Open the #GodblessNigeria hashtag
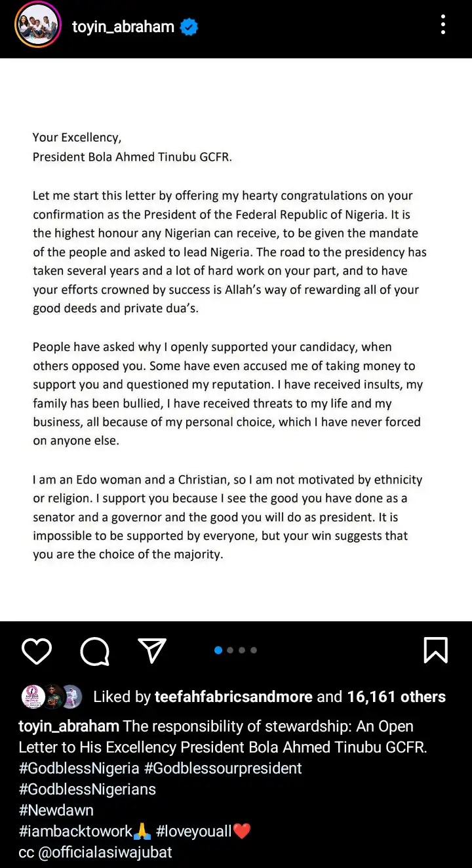Viewport: 472px width, 868px height. [x=79, y=768]
